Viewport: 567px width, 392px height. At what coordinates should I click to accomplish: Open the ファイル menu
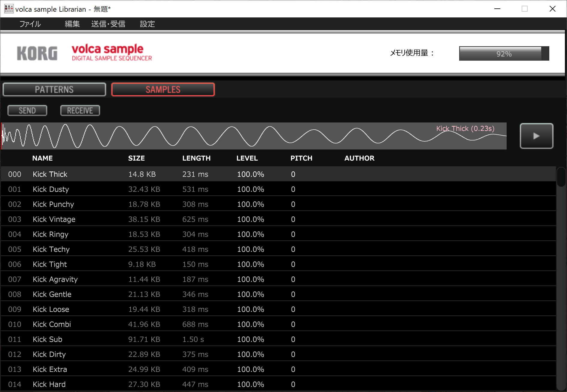[30, 24]
